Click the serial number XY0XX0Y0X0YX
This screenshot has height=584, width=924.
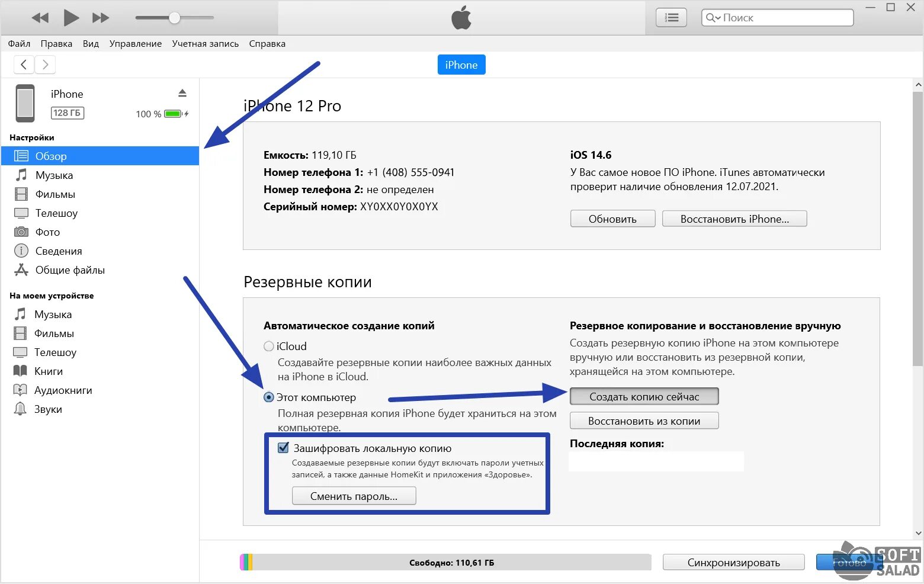click(399, 207)
